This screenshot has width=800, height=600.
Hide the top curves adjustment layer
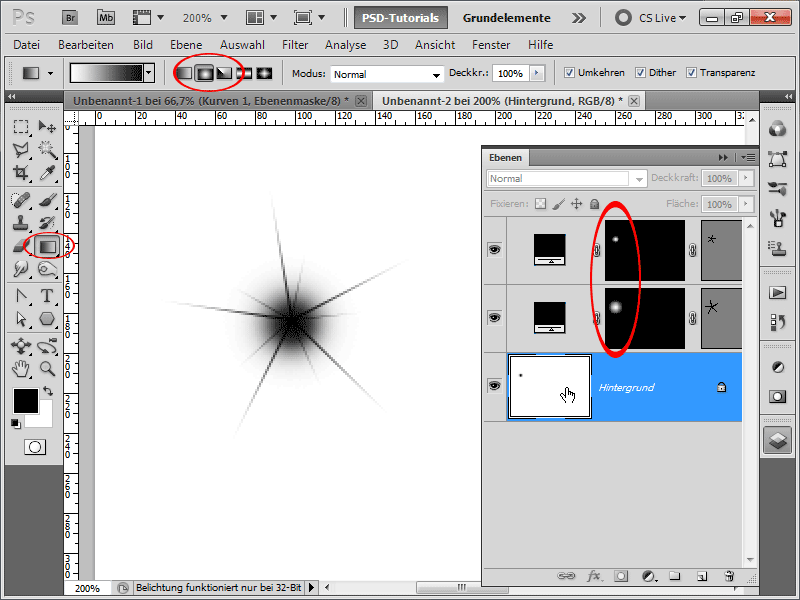(x=494, y=249)
